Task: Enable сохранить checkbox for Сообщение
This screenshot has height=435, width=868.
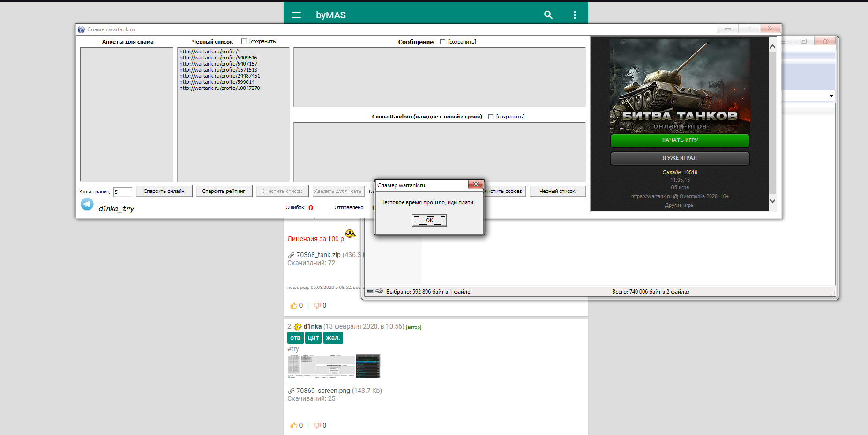Action: 442,42
